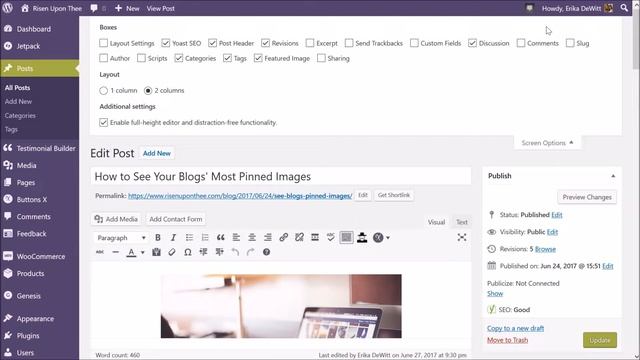The image size is (640, 360).
Task: Undo the last edit
Action: [x=235, y=252]
